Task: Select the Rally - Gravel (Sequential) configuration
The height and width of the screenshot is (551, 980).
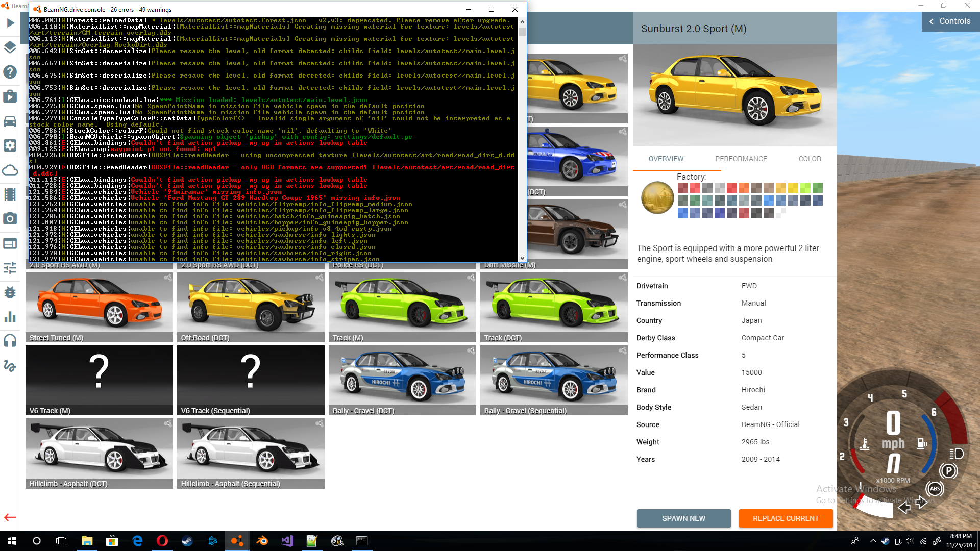Action: [x=554, y=380]
